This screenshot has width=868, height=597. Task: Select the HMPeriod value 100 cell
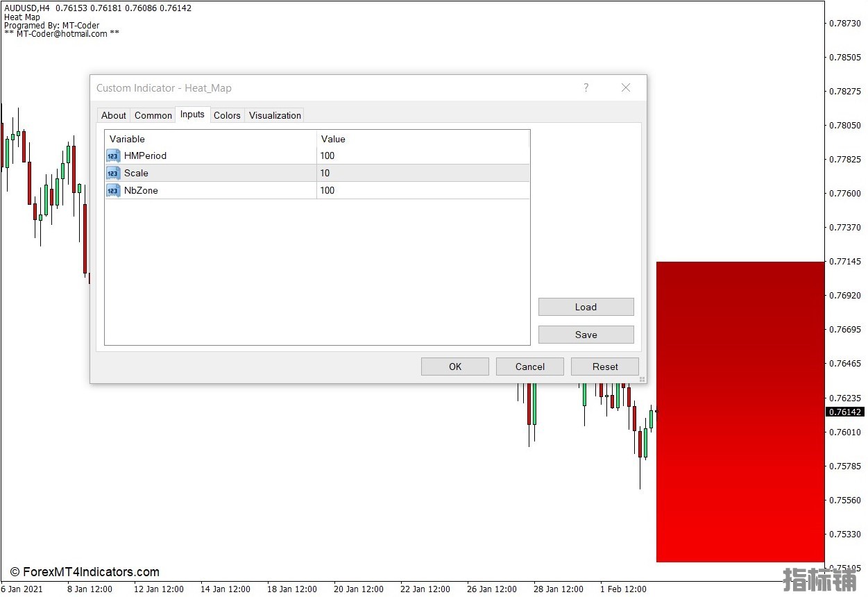423,155
